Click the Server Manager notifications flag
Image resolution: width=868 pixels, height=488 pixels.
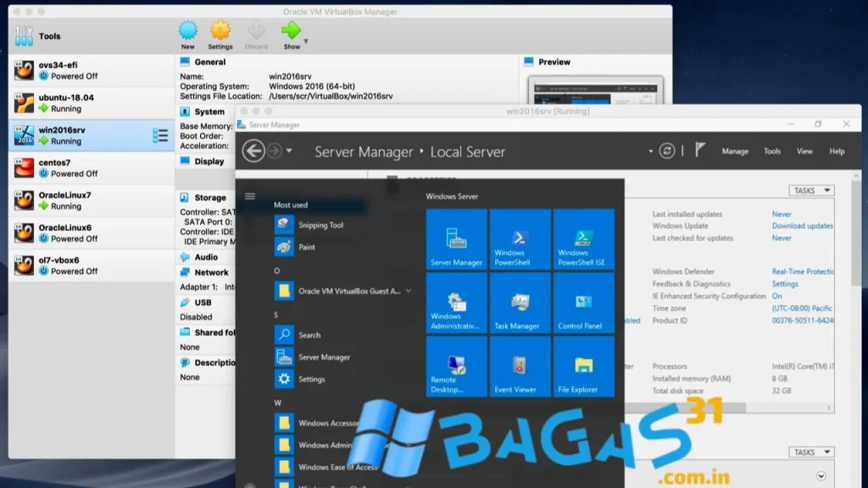[x=699, y=150]
